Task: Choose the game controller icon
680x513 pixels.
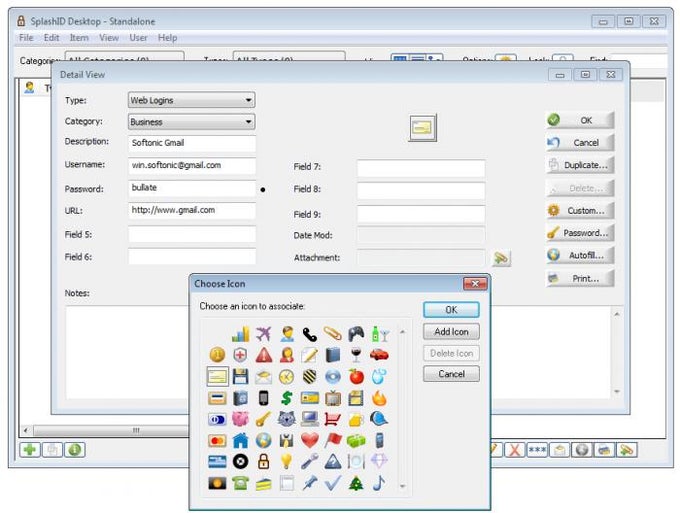Action: [x=356, y=333]
